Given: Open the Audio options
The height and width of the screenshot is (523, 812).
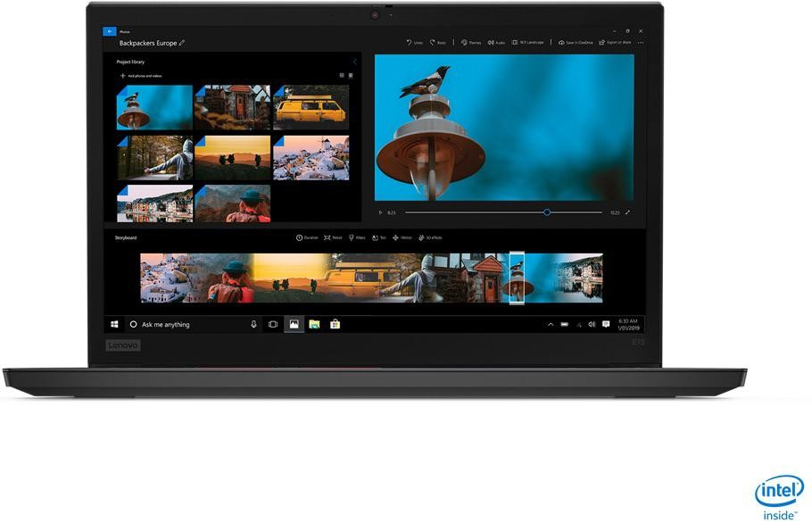Looking at the screenshot, I should click(x=496, y=42).
